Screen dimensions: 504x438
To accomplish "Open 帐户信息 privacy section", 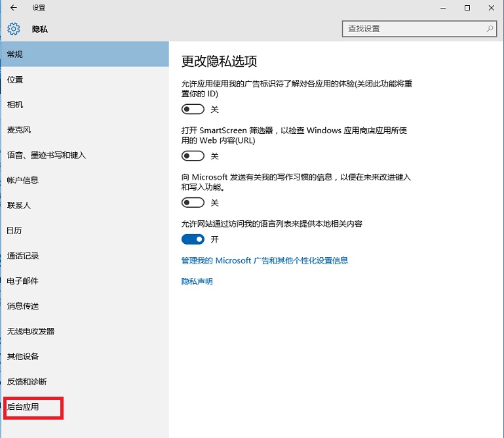I will (23, 180).
